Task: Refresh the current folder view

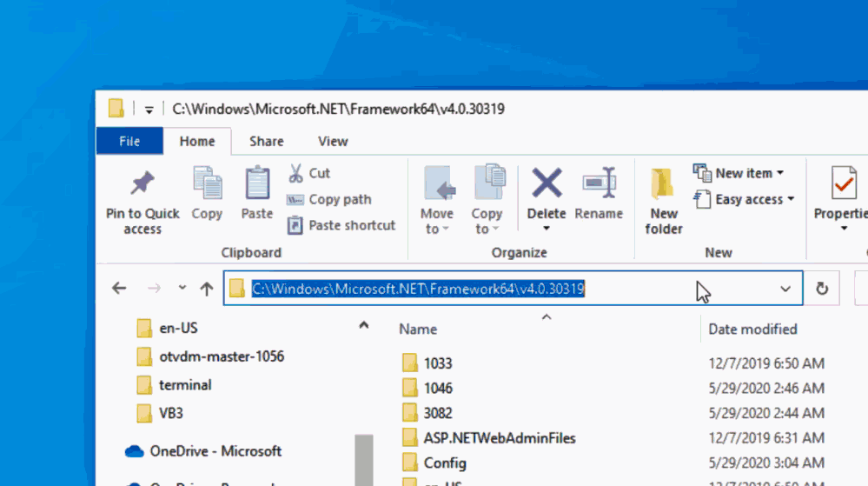Action: [x=822, y=288]
